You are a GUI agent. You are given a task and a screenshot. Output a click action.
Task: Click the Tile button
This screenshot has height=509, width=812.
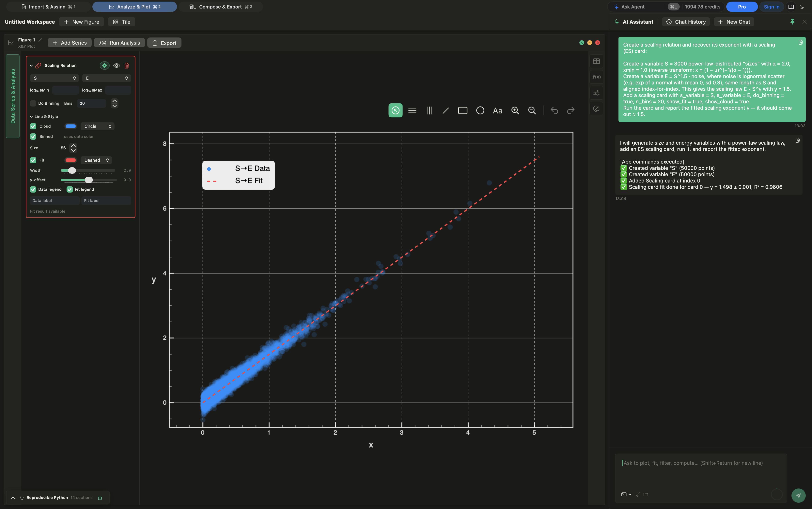pos(122,22)
